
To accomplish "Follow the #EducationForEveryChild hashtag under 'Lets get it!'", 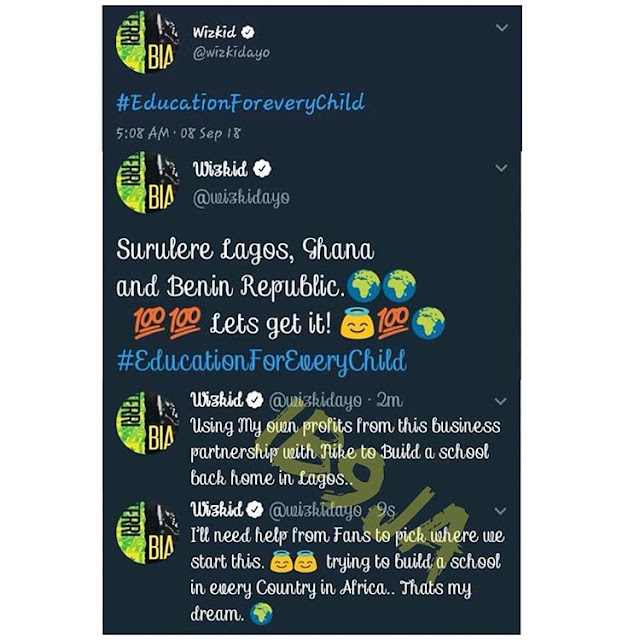I will [262, 361].
